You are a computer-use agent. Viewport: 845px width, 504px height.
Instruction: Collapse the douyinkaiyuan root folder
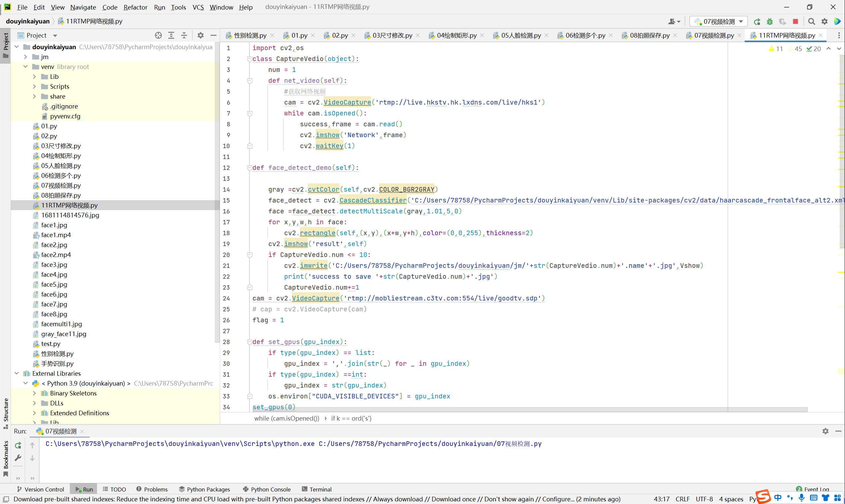pos(16,47)
